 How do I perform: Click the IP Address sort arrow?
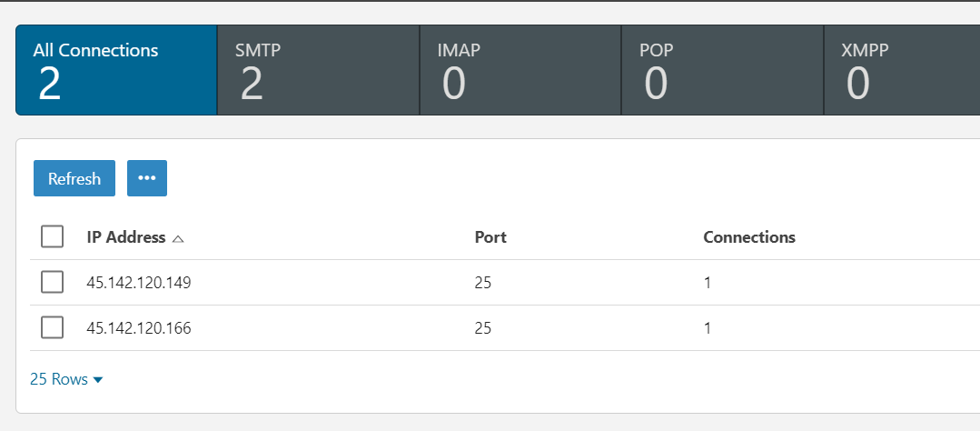[178, 238]
